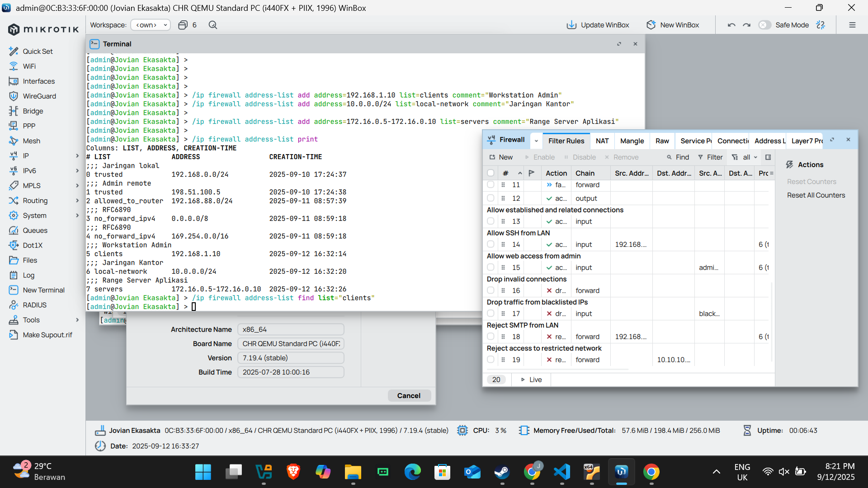Open the hamburger menu icon

click(x=852, y=25)
